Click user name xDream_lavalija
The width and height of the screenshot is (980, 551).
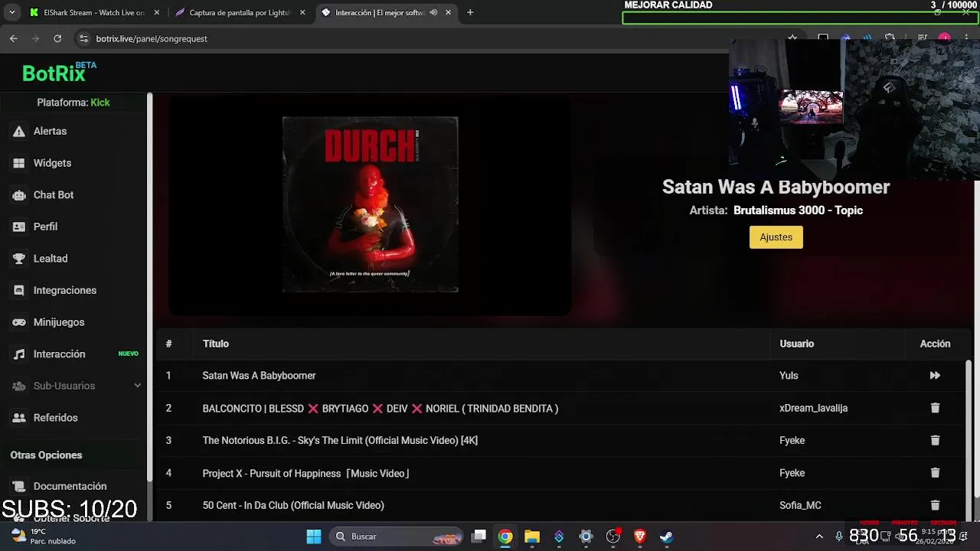(813, 408)
